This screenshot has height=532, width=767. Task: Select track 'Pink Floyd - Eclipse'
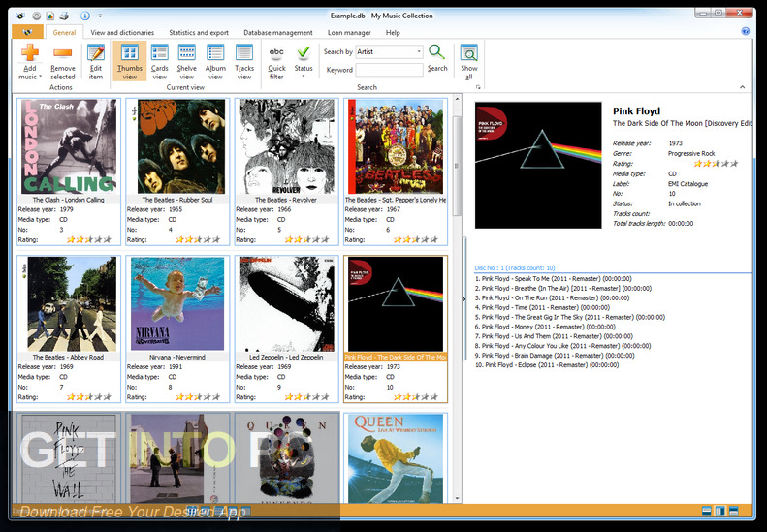(546, 365)
